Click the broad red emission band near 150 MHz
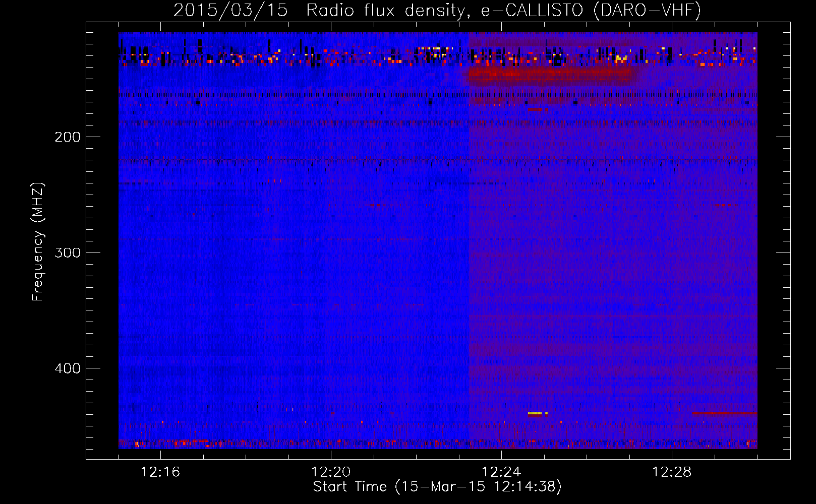This screenshot has height=504, width=816. click(550, 76)
